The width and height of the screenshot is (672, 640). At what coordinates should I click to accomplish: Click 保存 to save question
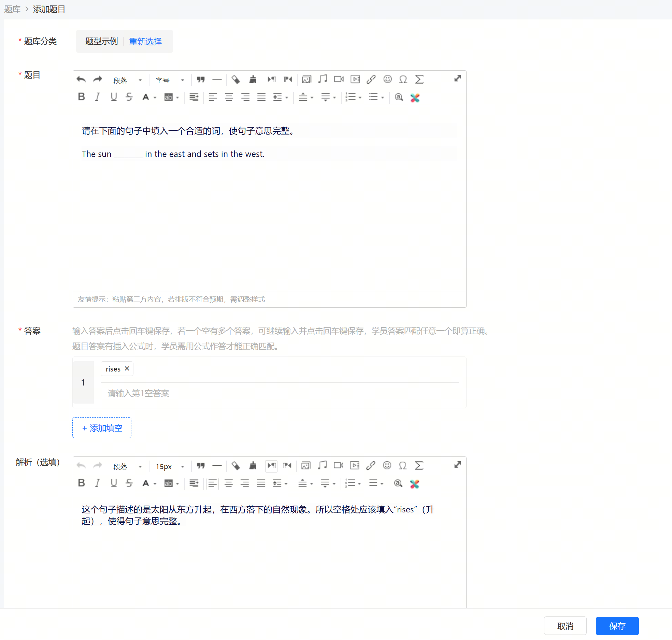(x=617, y=626)
